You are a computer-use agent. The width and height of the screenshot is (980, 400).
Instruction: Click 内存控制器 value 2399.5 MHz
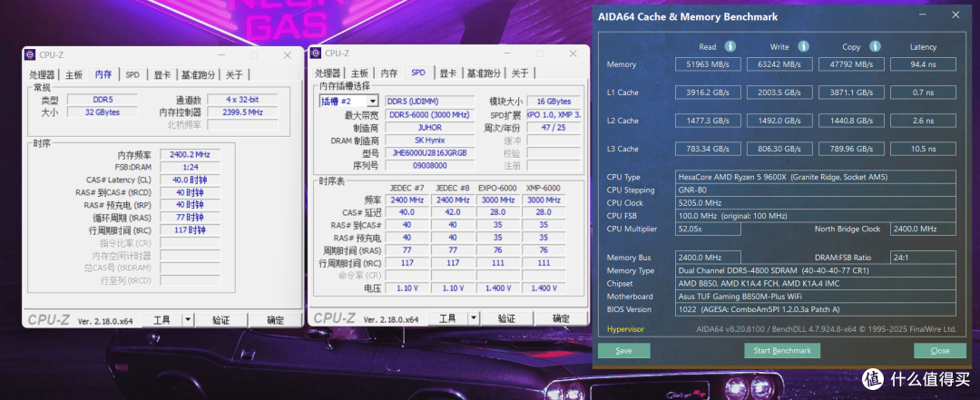coord(243,112)
